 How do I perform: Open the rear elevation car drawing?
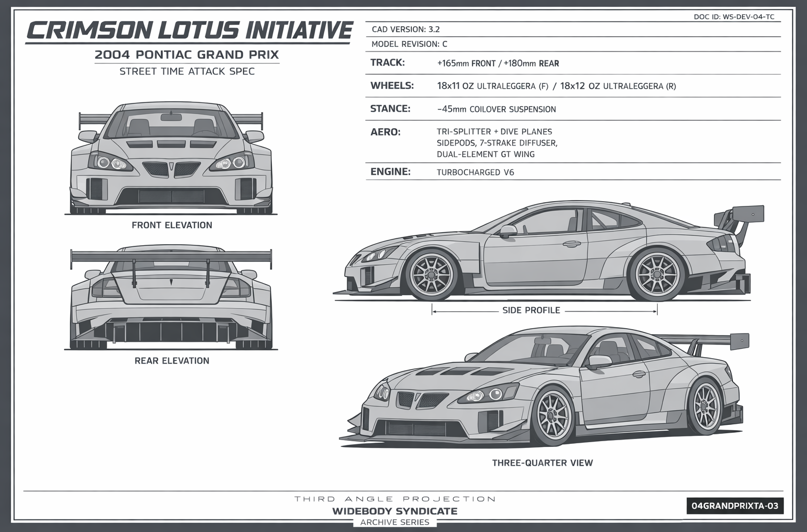click(x=171, y=298)
